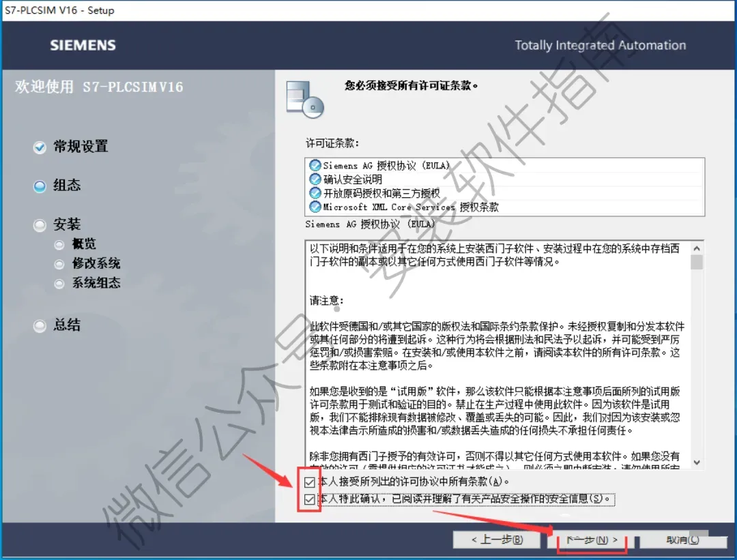Click the license text scrollbar up arrow
The width and height of the screenshot is (737, 560).
697,248
